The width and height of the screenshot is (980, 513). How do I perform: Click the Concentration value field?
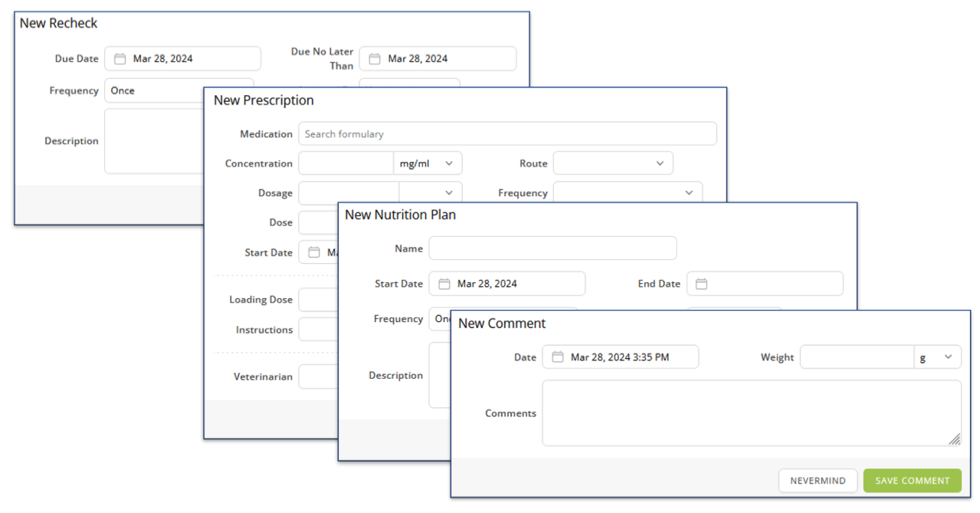(x=346, y=163)
